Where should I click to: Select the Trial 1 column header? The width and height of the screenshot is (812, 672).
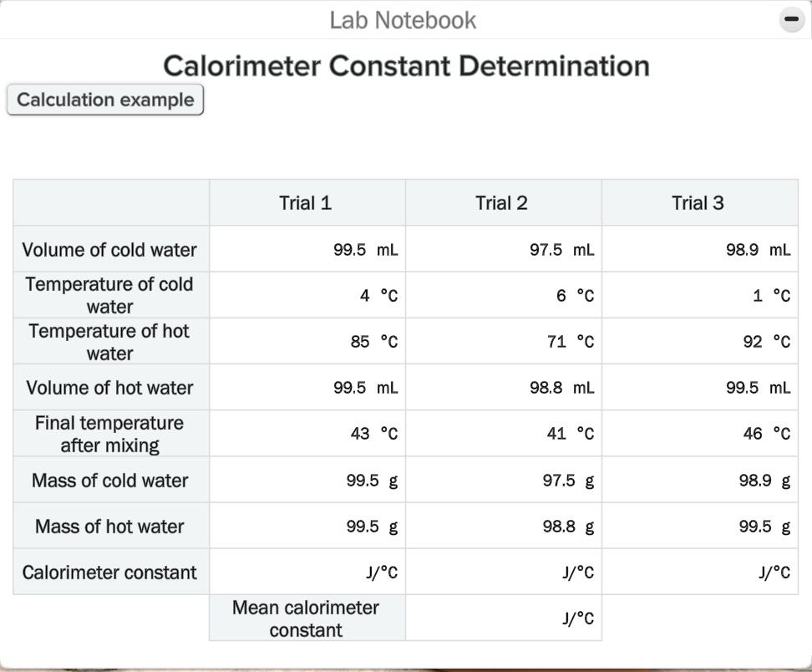point(306,202)
